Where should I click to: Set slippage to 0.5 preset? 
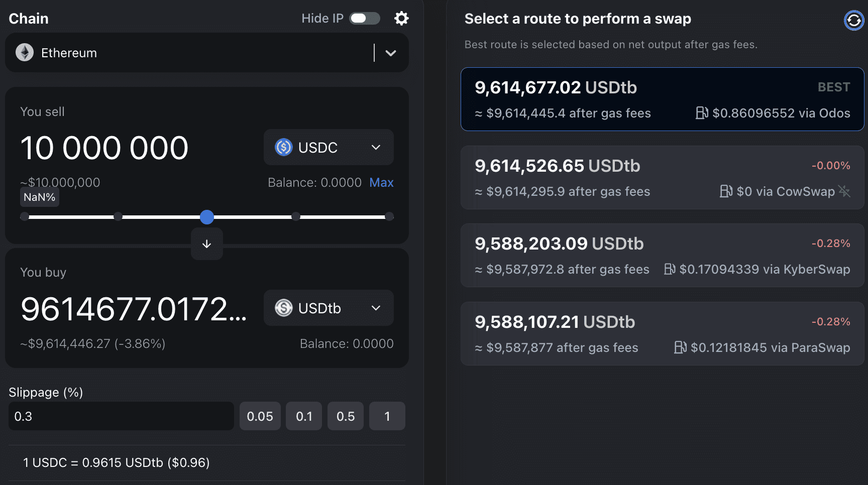[345, 416]
